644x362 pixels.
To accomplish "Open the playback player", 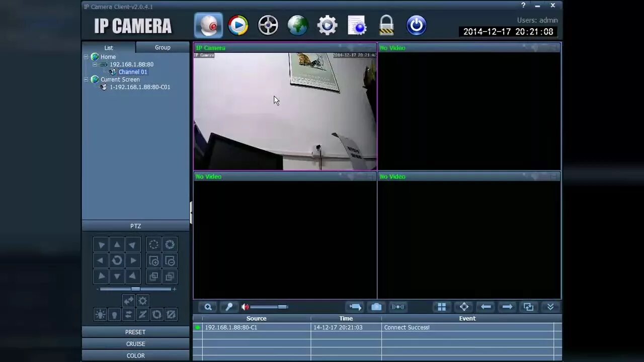I will point(238,25).
